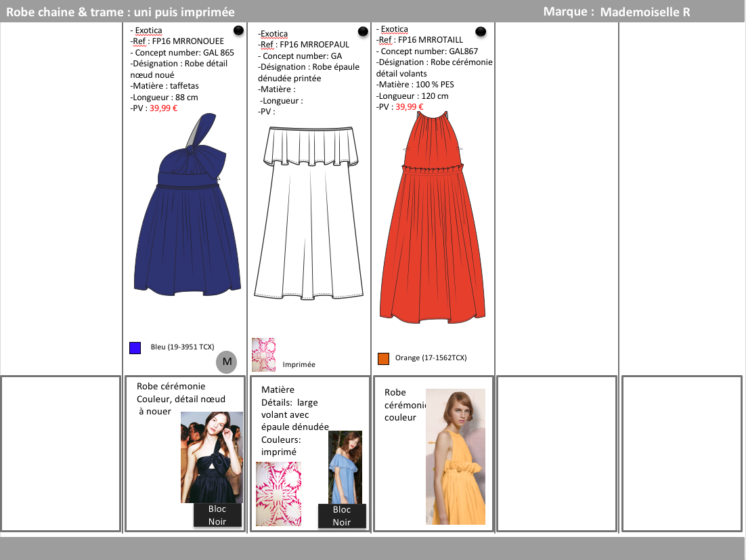Open the large pink print fabric image
The image size is (746, 560).
pyautogui.click(x=278, y=494)
